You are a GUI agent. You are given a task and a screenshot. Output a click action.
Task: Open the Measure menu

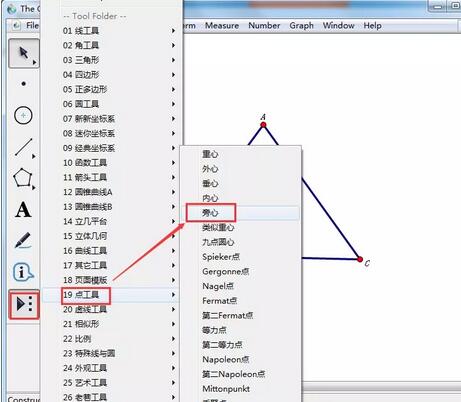[x=222, y=26]
